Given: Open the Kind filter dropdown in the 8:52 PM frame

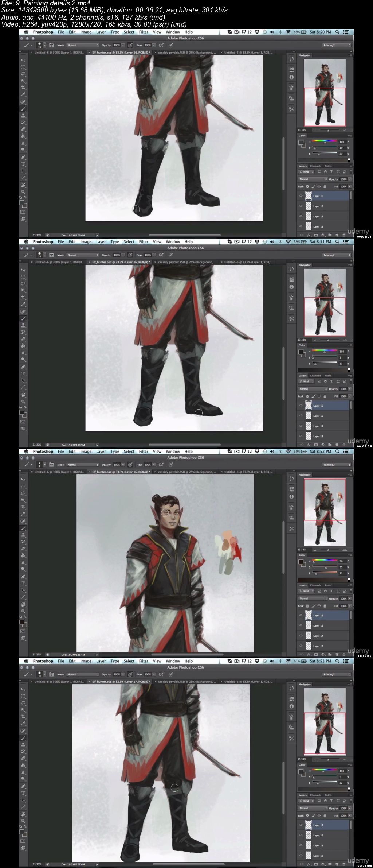Looking at the screenshot, I should click(306, 591).
